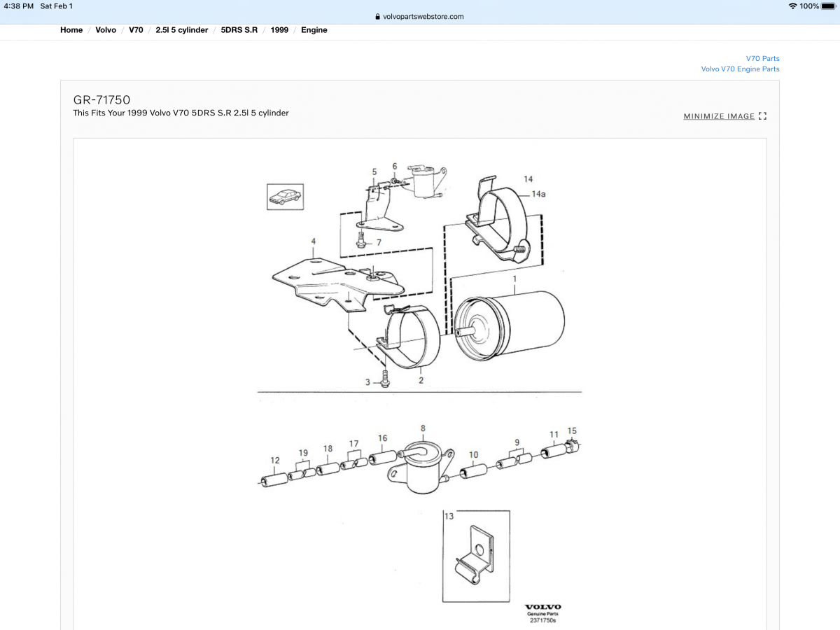Click the minimize image frame icon
The height and width of the screenshot is (630, 840).
[x=762, y=116]
